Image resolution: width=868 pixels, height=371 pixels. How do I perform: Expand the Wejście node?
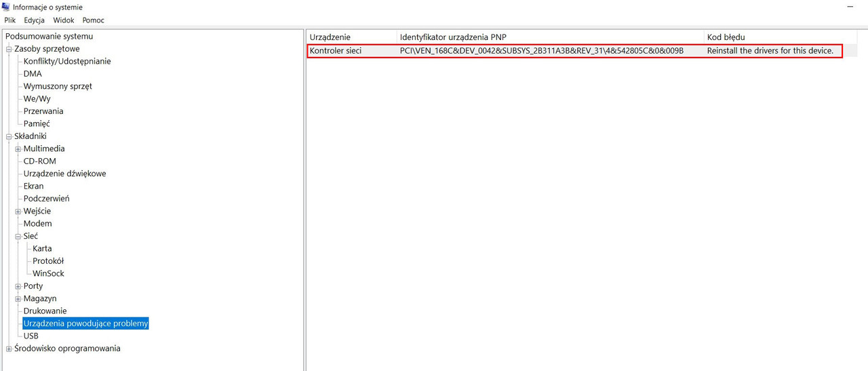coord(18,211)
